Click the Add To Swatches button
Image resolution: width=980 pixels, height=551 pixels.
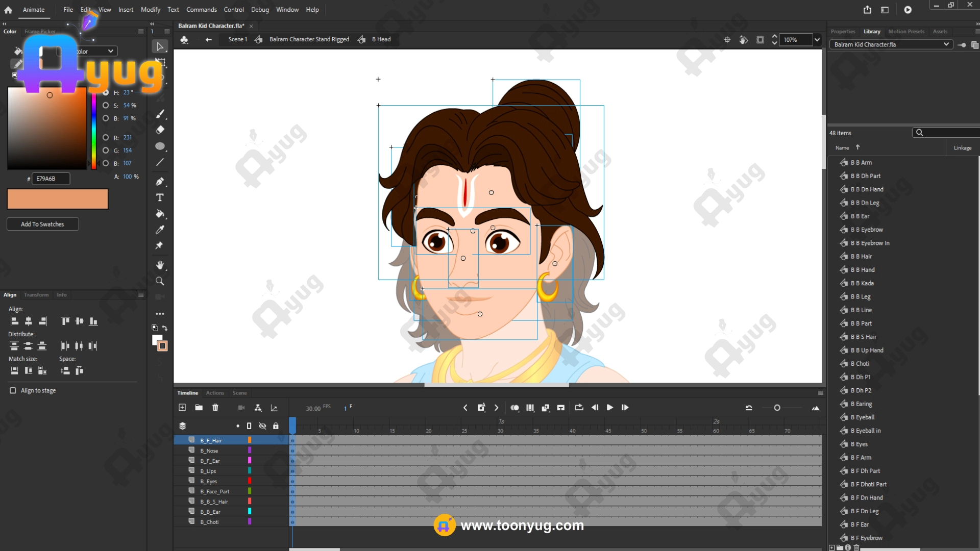pos(42,224)
